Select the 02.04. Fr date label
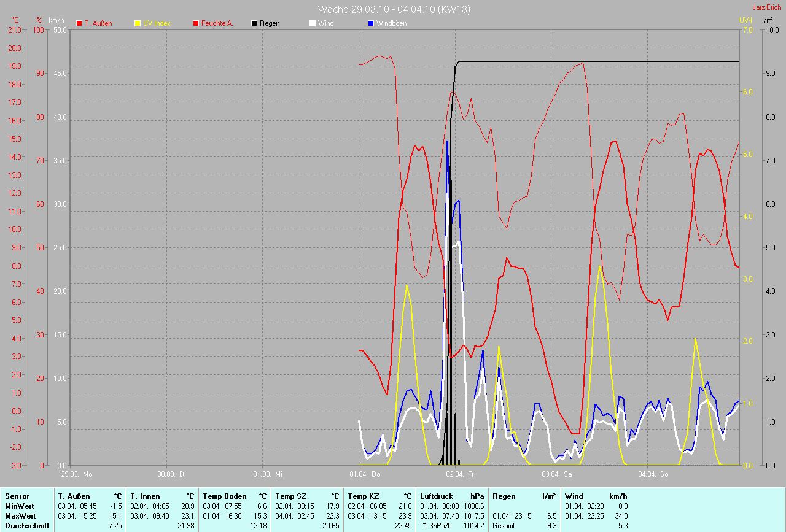Image resolution: width=786 pixels, height=532 pixels. [459, 474]
